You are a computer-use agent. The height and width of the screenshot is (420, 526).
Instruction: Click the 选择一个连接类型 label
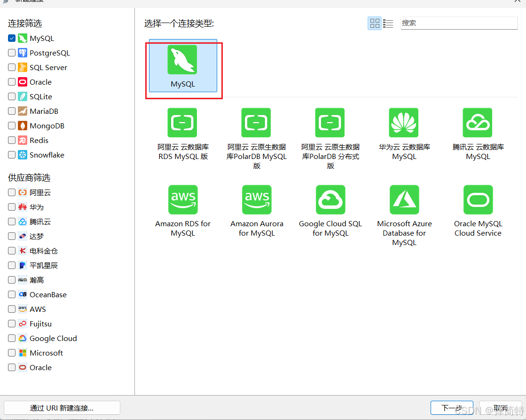(179, 24)
